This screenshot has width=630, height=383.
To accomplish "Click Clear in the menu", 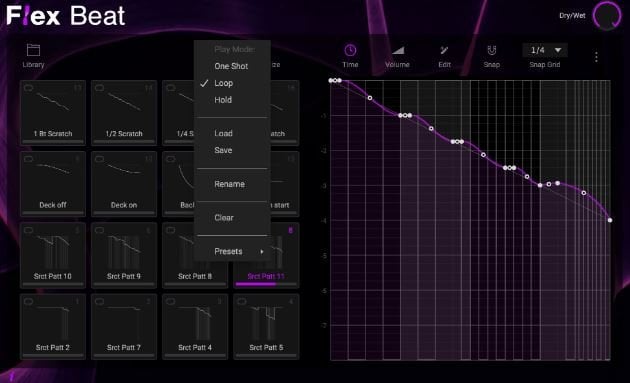I will coord(224,218).
